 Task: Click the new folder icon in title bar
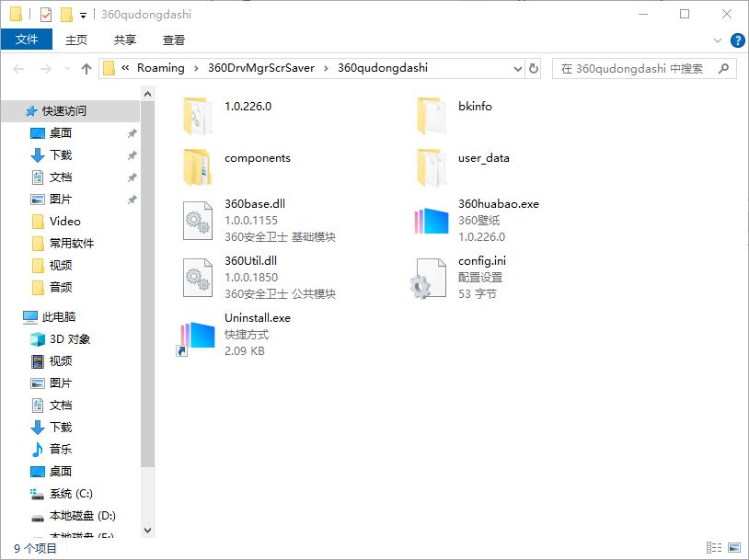click(x=66, y=15)
